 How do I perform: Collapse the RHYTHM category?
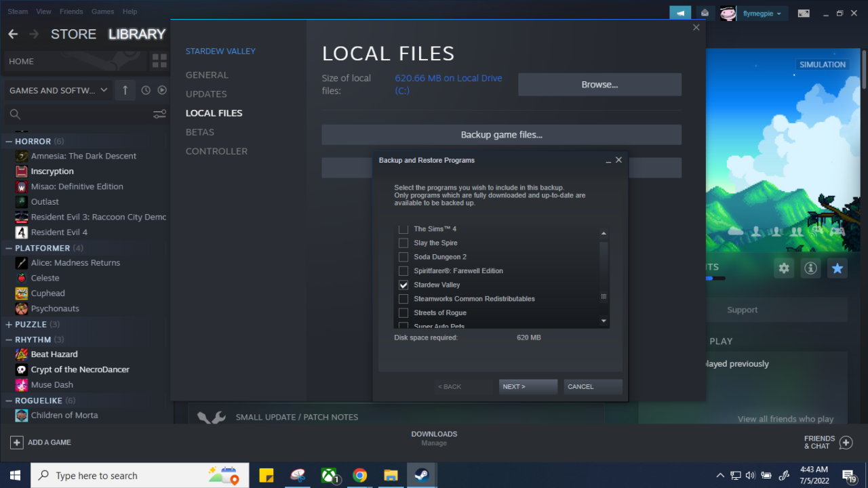9,340
